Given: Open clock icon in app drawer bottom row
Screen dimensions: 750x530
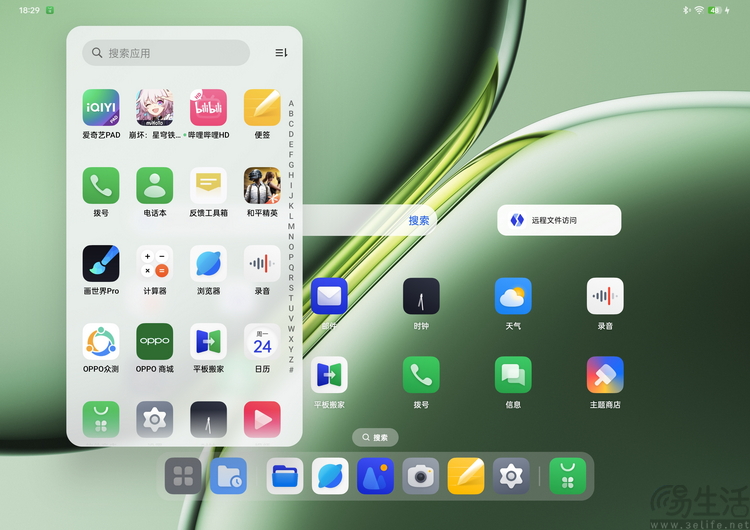Looking at the screenshot, I should 208,420.
